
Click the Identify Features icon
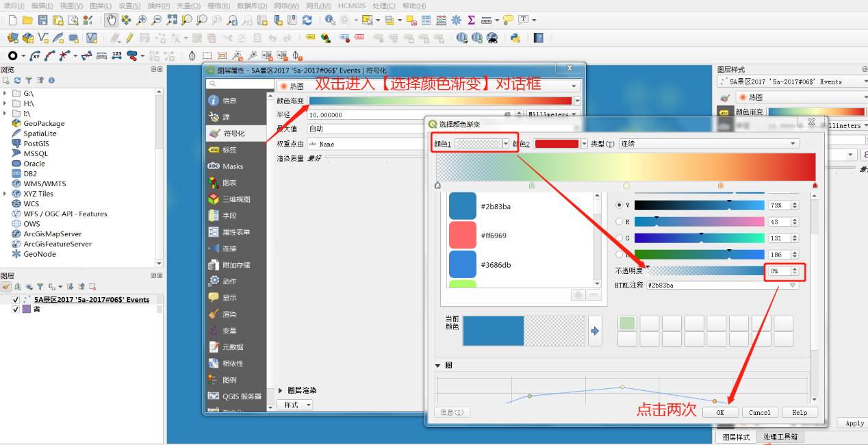330,21
